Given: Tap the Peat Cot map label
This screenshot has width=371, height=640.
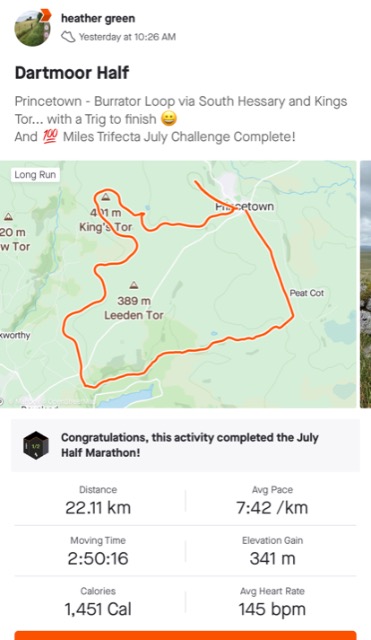Looking at the screenshot, I should point(307,293).
